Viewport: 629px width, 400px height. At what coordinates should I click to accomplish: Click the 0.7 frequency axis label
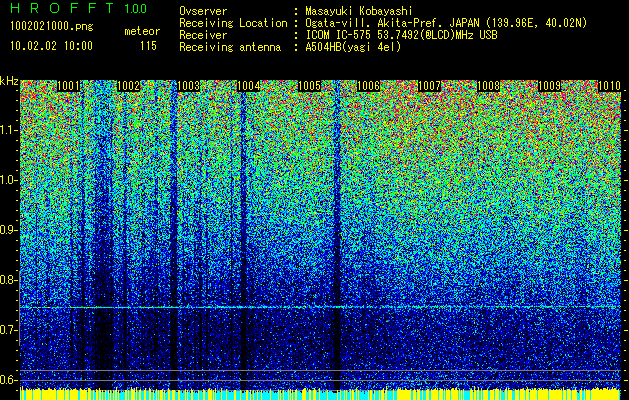coord(8,330)
